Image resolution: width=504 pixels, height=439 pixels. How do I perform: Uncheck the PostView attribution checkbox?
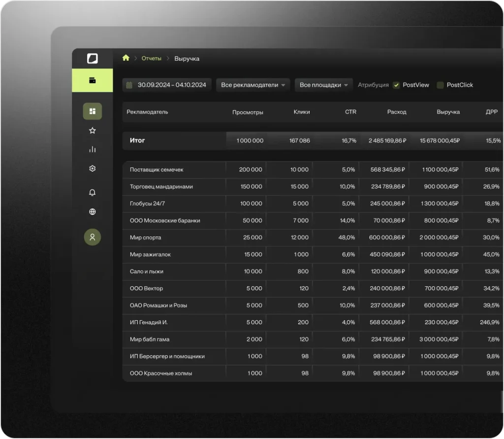coord(396,85)
